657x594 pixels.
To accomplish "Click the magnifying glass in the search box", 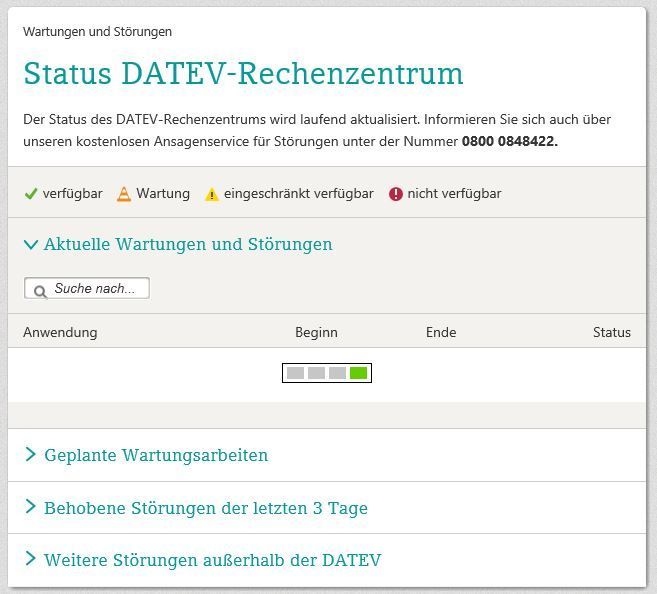I will (x=40, y=290).
